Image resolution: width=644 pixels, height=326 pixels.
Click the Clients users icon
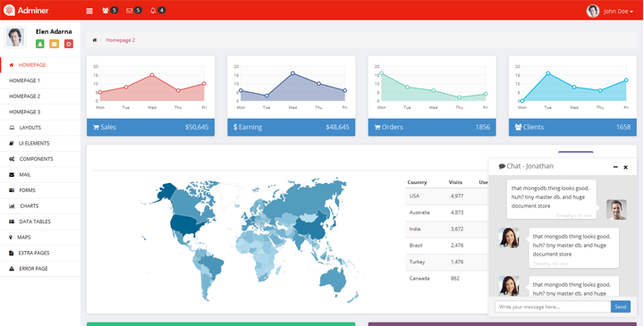[x=518, y=127]
